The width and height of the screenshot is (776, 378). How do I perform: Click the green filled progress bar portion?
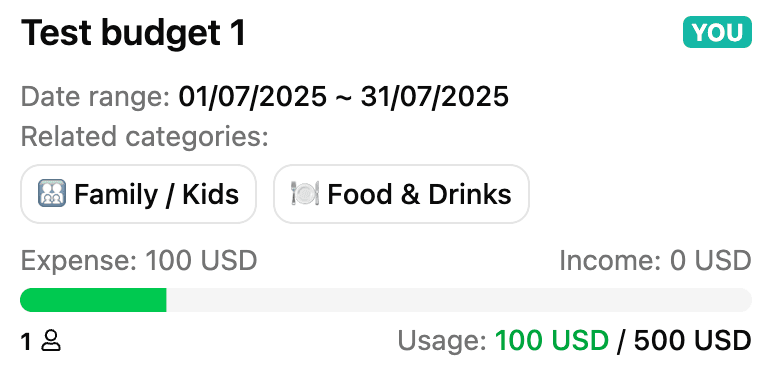(93, 300)
